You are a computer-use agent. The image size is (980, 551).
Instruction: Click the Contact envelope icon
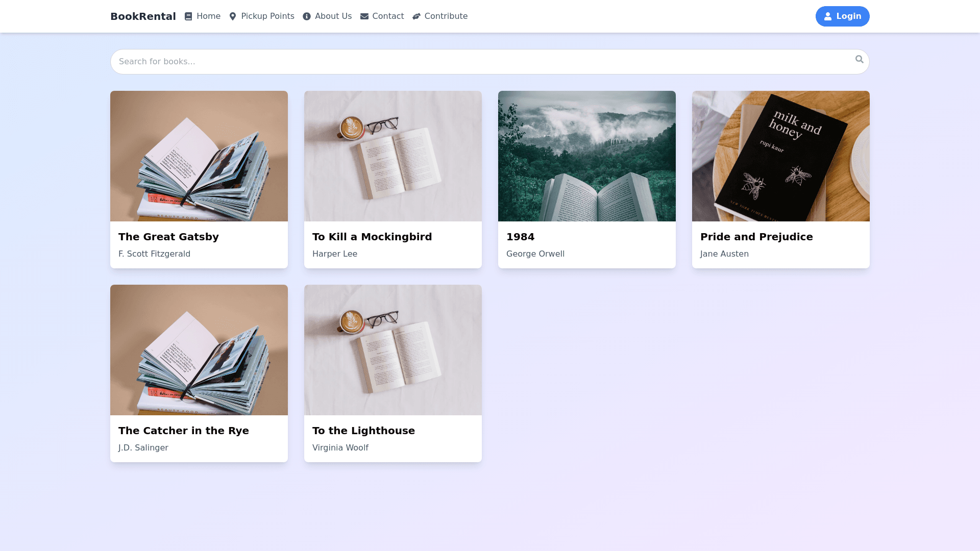(x=364, y=16)
